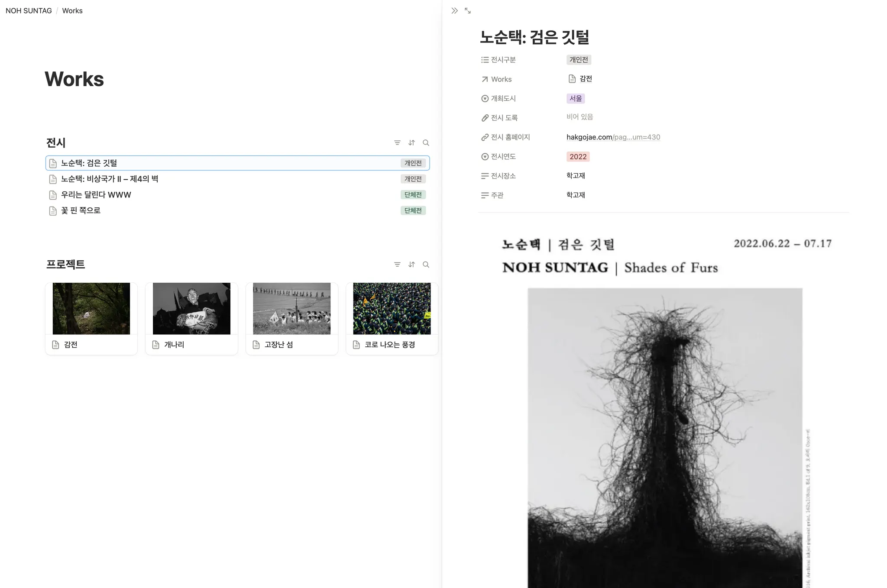Screen dimensions: 887x588
Task: Open the 꽃 핀 쪽으로 exhibition entry
Action: (81, 210)
